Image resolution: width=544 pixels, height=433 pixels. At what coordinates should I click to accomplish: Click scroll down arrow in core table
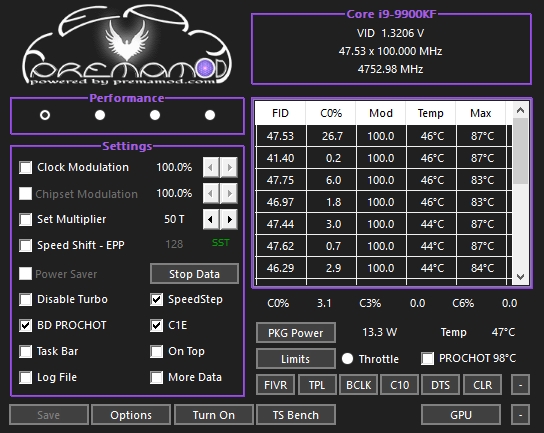point(520,277)
